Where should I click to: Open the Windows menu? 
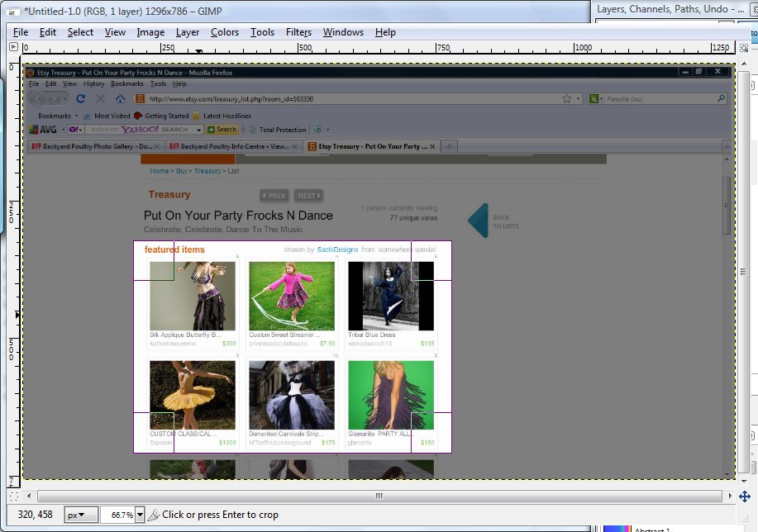pos(343,32)
